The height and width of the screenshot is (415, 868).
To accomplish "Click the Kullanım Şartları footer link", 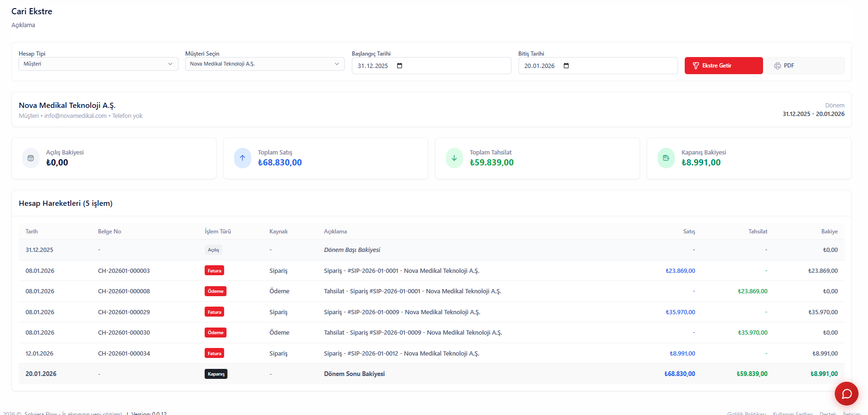I will (793, 413).
